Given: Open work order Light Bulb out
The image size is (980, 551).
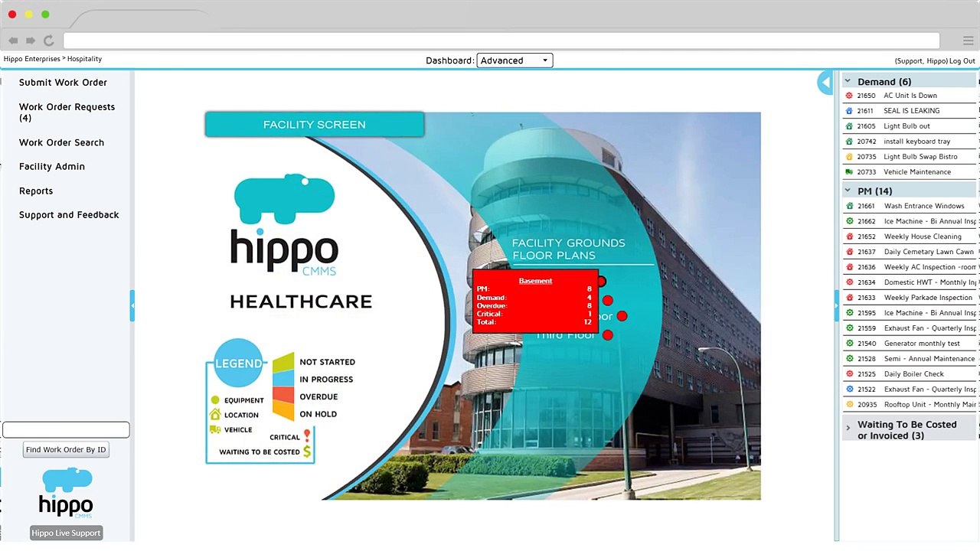Looking at the screenshot, I should (907, 126).
